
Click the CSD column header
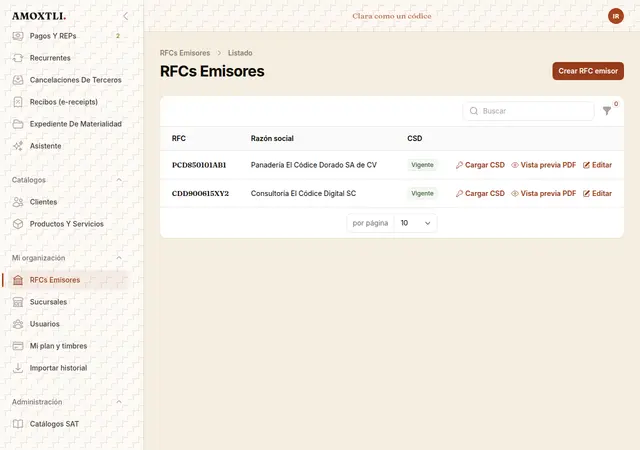point(415,138)
